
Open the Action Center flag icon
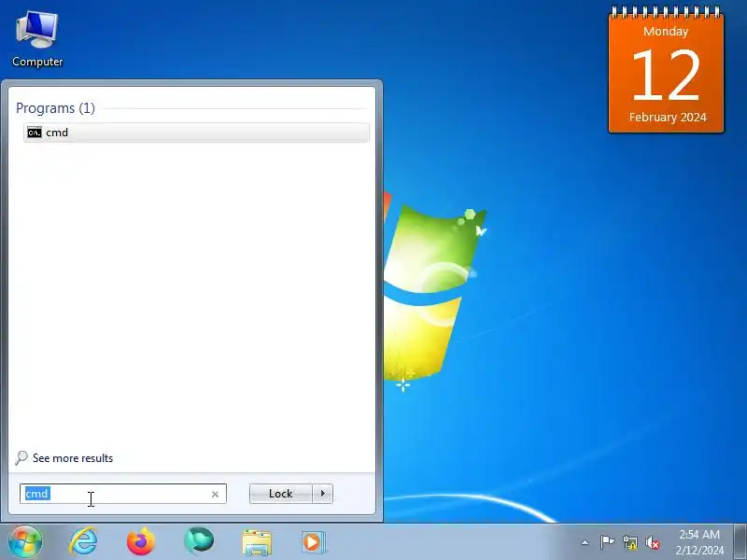pos(607,542)
